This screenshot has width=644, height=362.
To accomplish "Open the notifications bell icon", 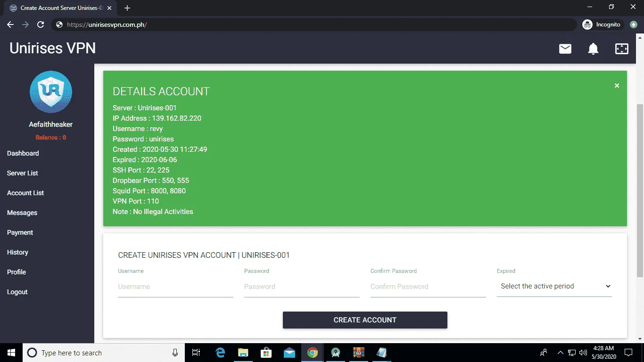I will [593, 49].
